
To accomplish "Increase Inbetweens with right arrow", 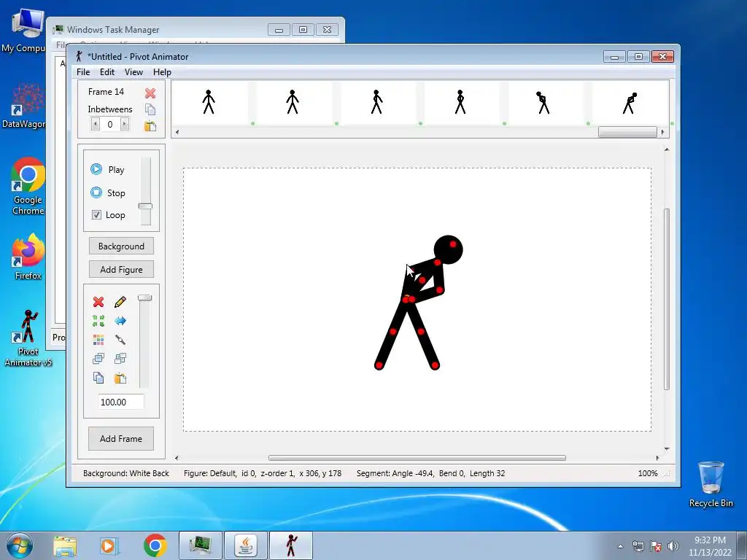I will tap(124, 124).
